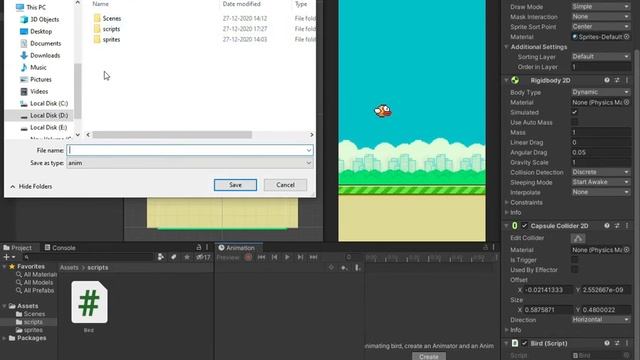640x360 pixels.
Task: Open Videos in the navigation pane
Action: coord(34,91)
